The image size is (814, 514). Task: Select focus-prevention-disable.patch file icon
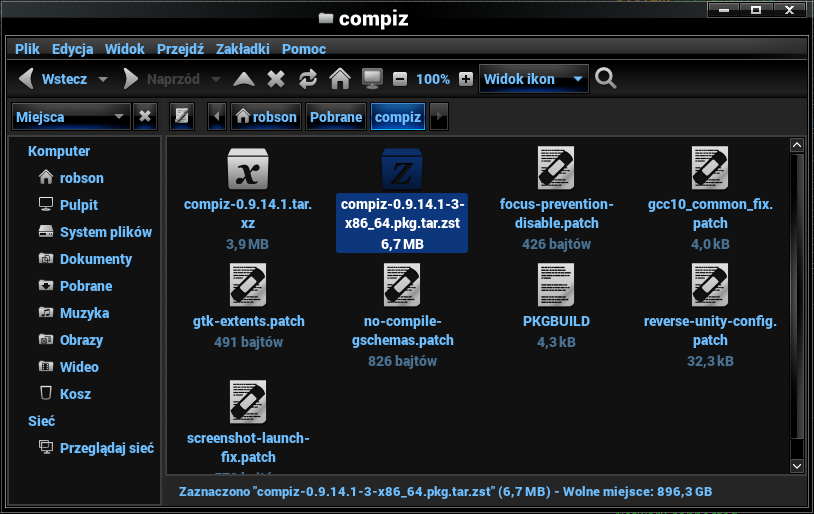pos(556,168)
